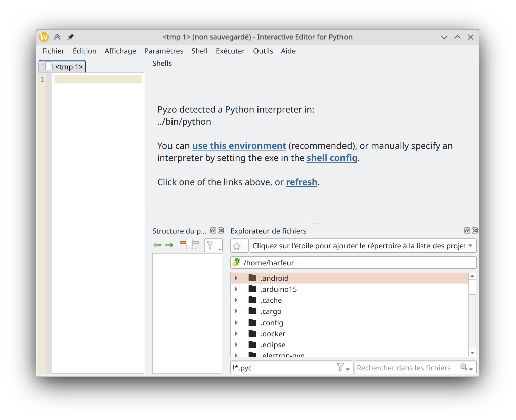Open the file name filter funnel dropdown
Viewport: 516px width, 420px height.
click(x=343, y=368)
